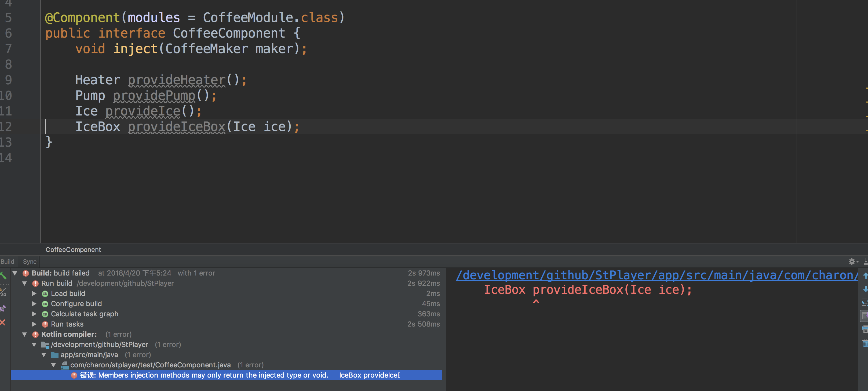
Task: Switch to the Sync tab
Action: 30,262
